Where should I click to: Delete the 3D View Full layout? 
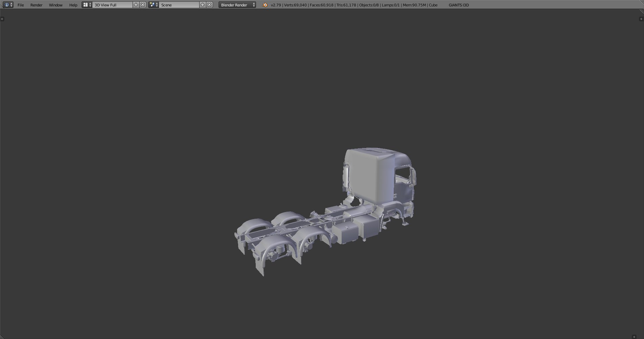pyautogui.click(x=143, y=5)
